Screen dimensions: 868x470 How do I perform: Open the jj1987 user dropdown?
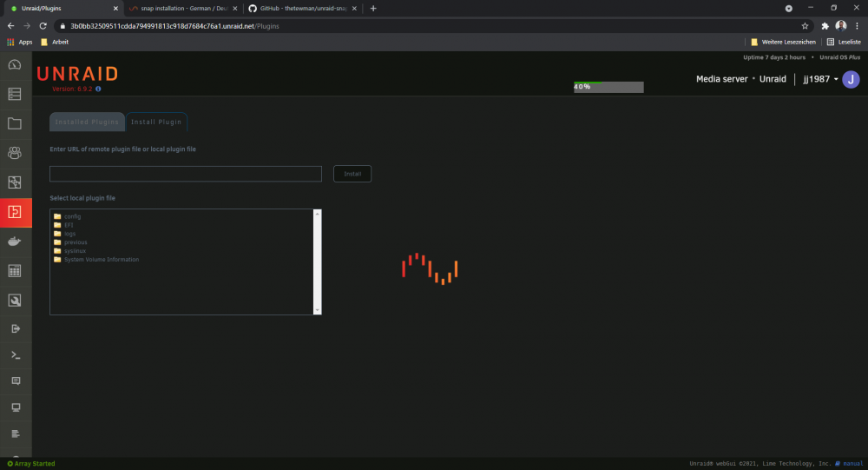(821, 79)
